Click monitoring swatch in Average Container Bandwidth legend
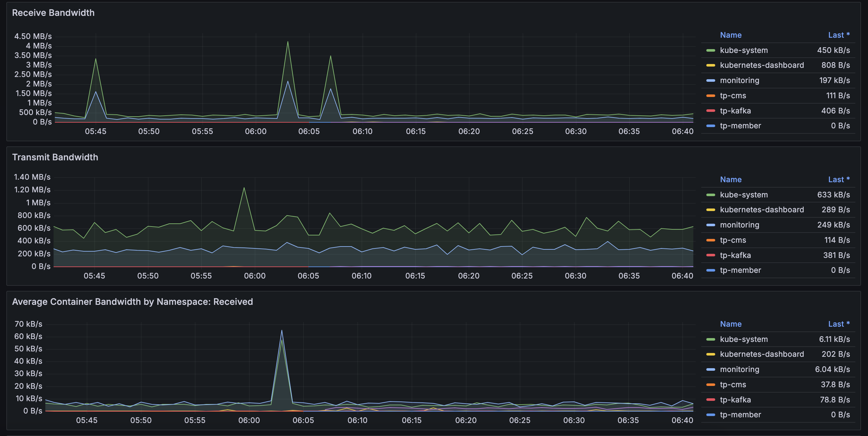 click(x=711, y=369)
